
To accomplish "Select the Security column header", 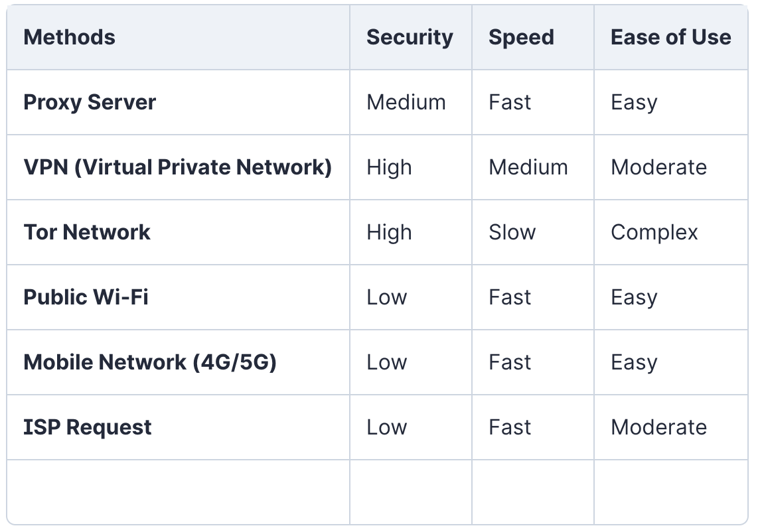I will pyautogui.click(x=410, y=37).
